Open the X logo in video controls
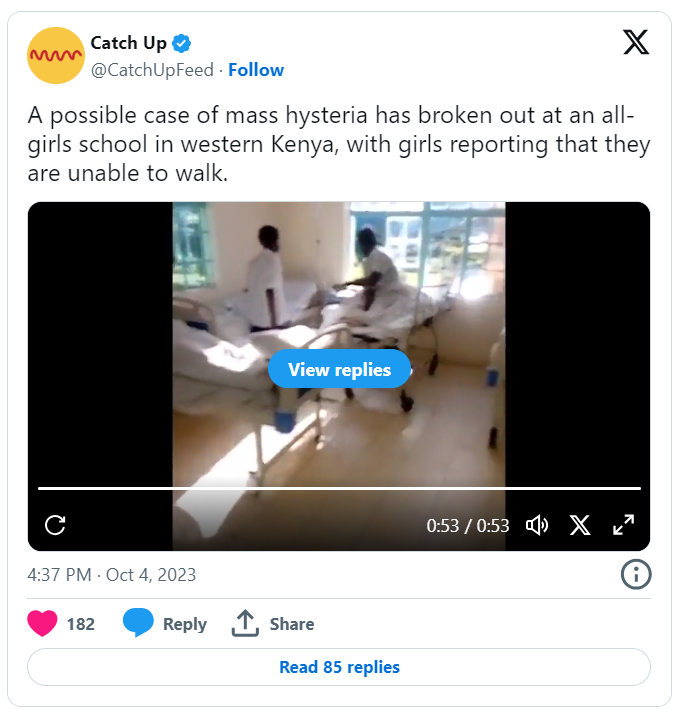This screenshot has width=675, height=715. coord(580,525)
